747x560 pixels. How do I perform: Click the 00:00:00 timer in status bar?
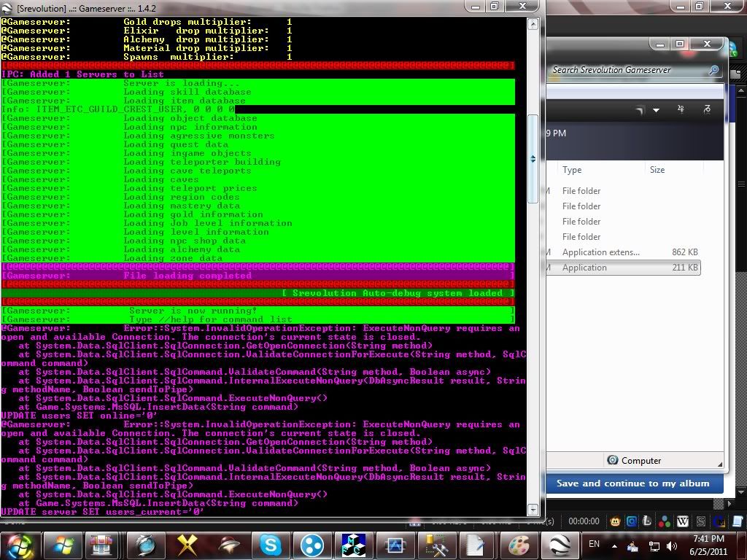[584, 521]
